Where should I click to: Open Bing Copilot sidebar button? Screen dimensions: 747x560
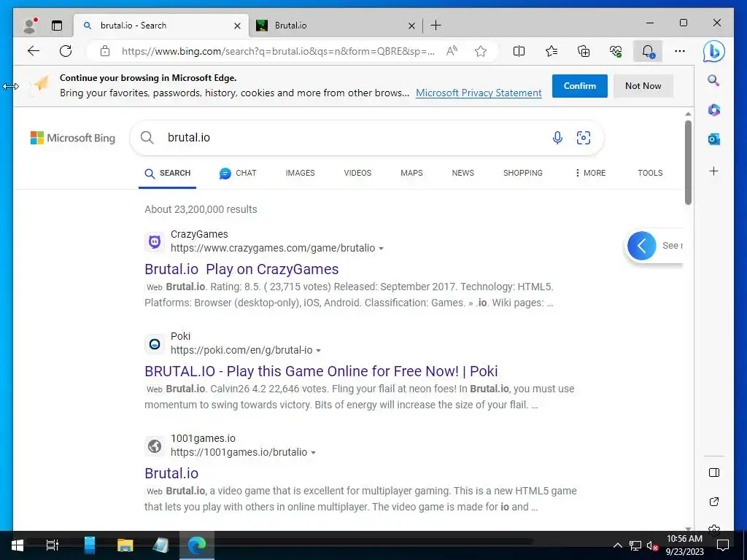713,51
